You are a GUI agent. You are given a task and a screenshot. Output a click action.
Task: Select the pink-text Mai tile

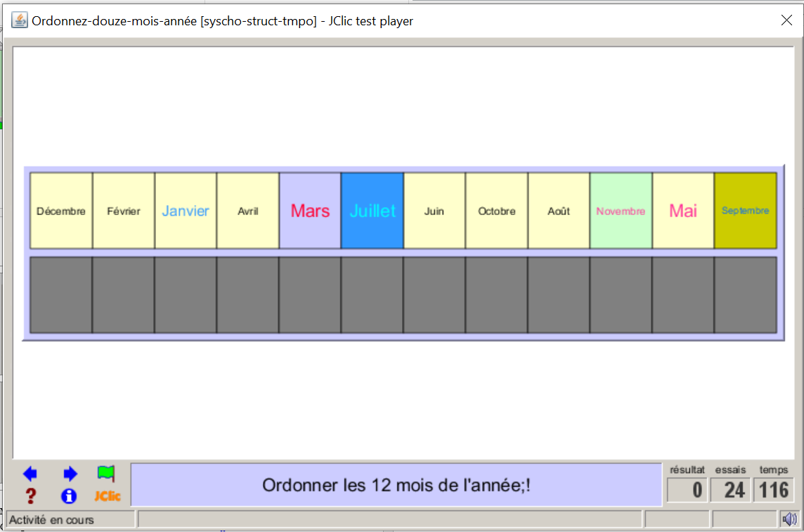(683, 211)
